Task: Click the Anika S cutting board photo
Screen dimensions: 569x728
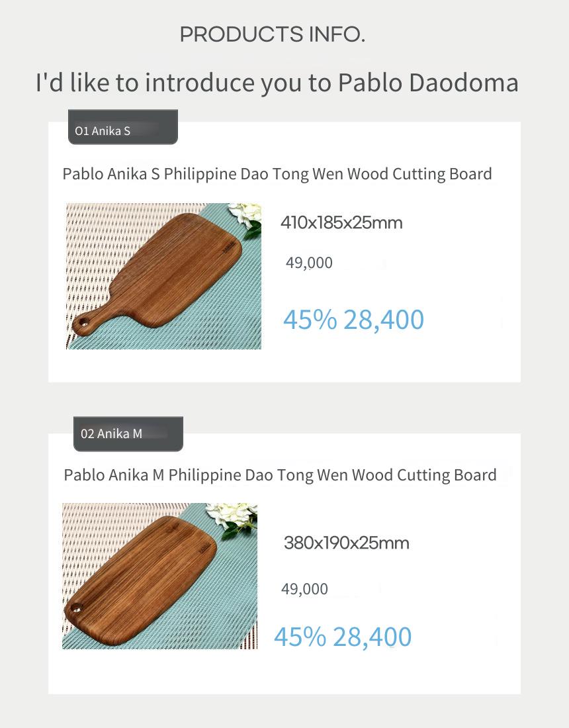Action: point(164,276)
